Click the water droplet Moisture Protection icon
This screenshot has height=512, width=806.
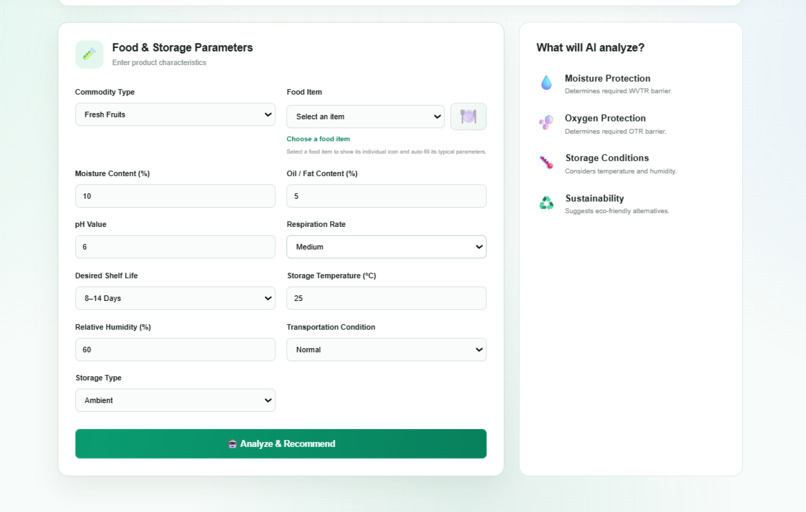pos(546,82)
